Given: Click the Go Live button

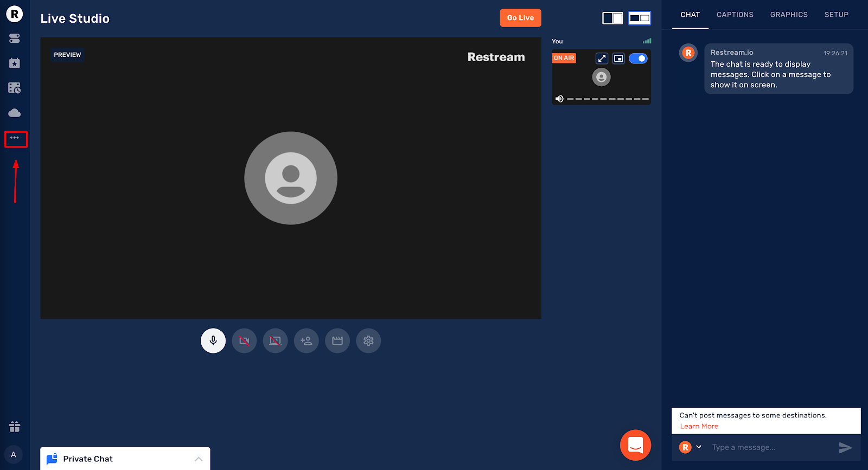Looking at the screenshot, I should point(520,18).
